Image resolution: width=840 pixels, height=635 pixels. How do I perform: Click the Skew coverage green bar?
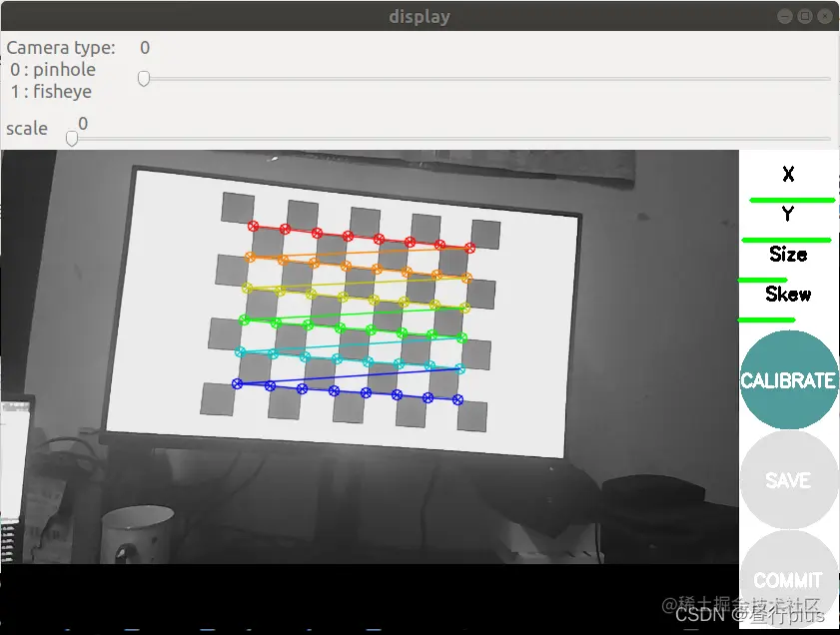tap(767, 319)
